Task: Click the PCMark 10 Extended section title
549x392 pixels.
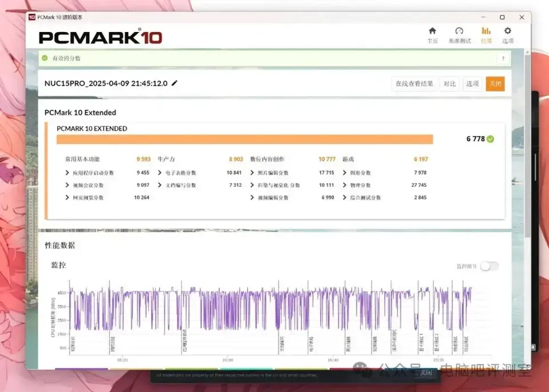Action: coord(80,113)
